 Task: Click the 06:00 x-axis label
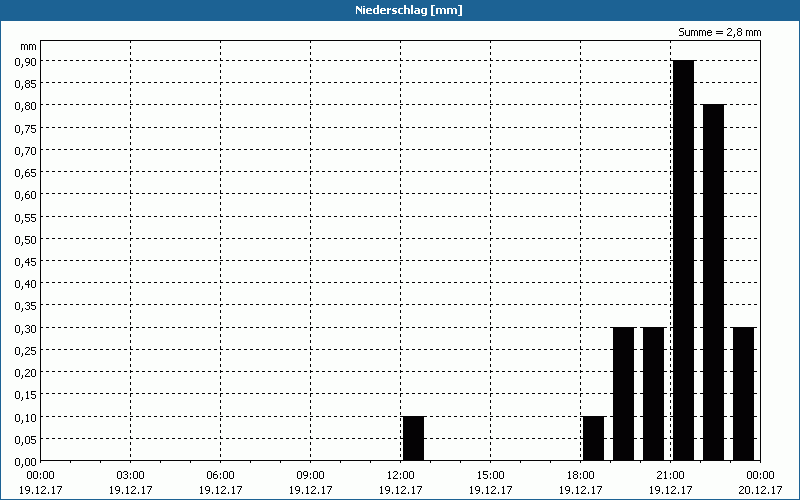[x=220, y=476]
